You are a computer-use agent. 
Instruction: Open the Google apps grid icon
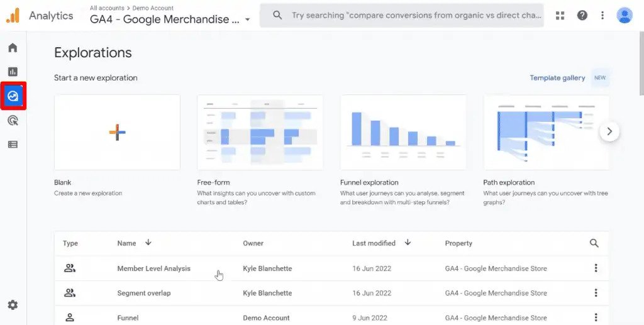click(560, 16)
